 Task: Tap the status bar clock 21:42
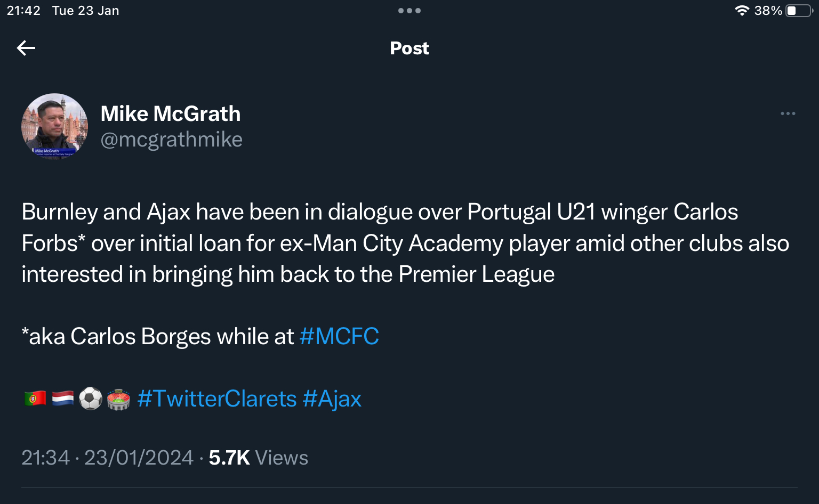(x=23, y=11)
